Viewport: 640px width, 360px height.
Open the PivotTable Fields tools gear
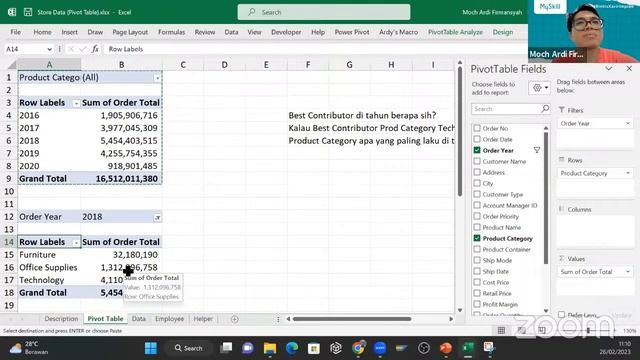coord(540,88)
